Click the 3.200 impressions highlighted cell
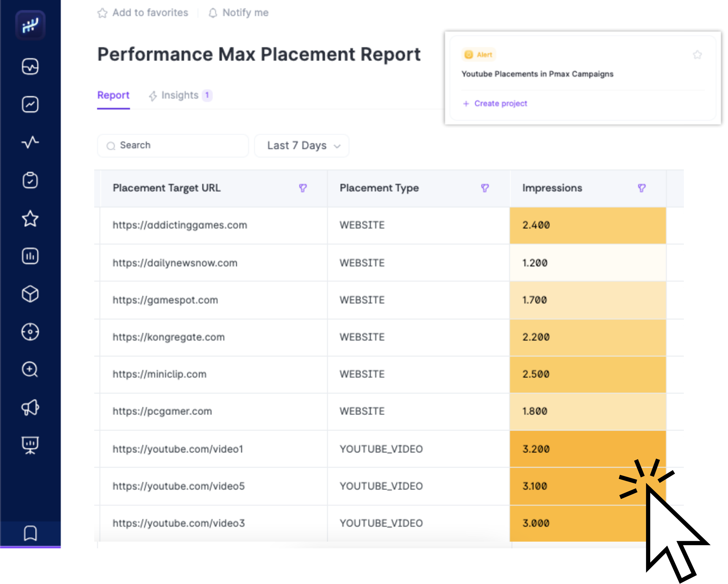 click(x=587, y=449)
